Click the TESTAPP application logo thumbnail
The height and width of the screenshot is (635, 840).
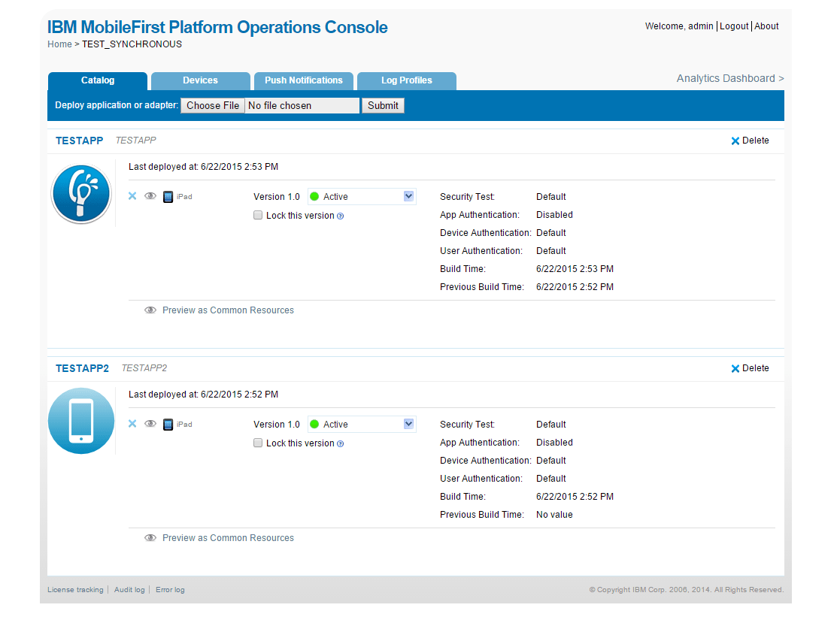pos(80,193)
